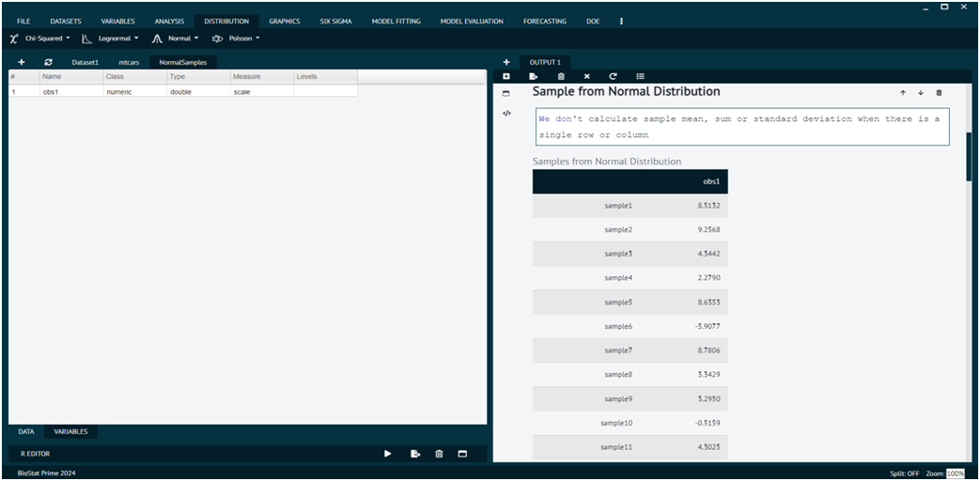980x481 pixels.
Task: Click the Class column header
Action: [135, 76]
